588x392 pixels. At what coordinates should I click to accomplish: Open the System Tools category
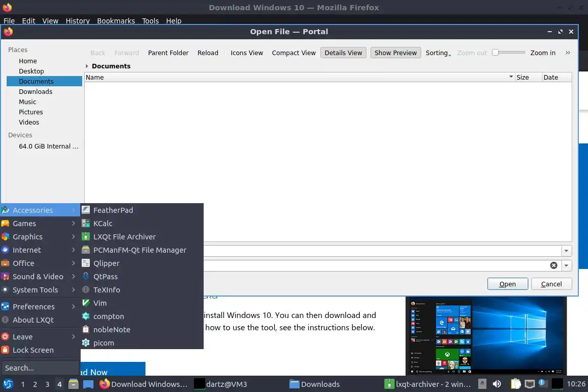click(x=40, y=289)
